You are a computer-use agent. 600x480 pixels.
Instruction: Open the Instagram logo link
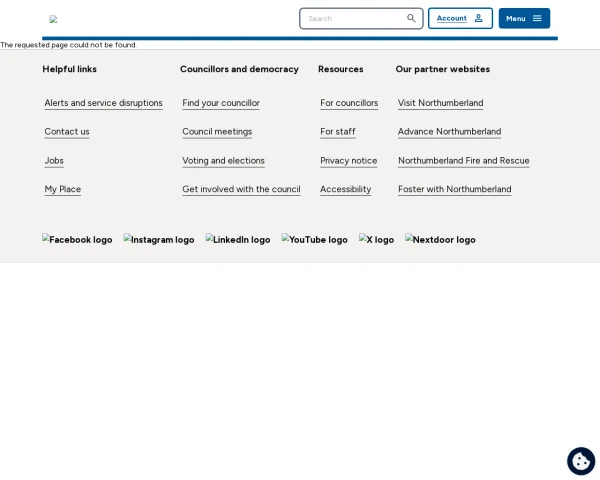point(159,240)
